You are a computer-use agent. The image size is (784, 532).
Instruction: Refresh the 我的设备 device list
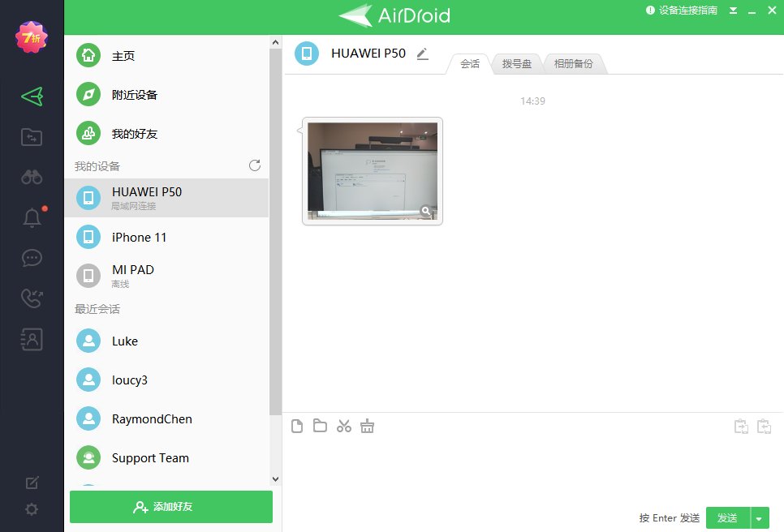[x=255, y=165]
